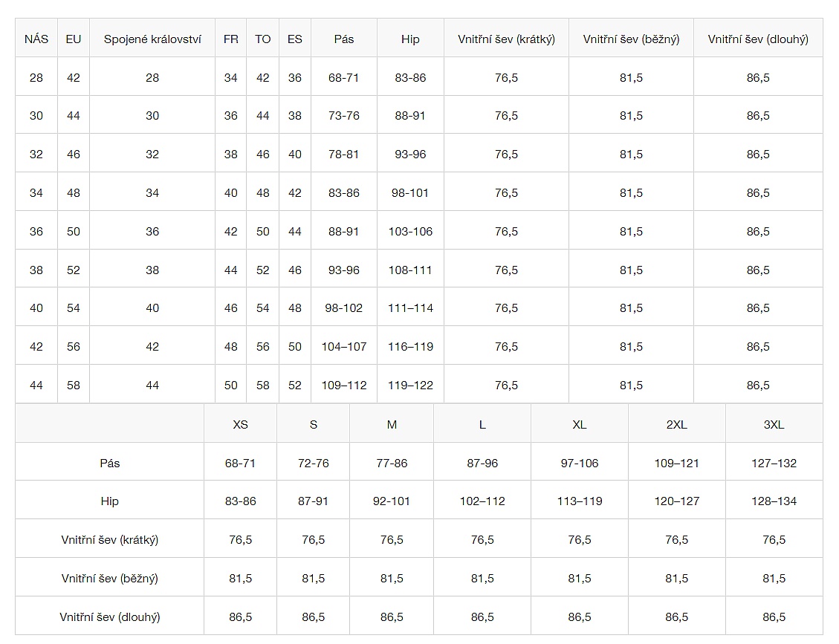Click the 2XL size column header
This screenshot has height=644, width=839.
tap(676, 425)
